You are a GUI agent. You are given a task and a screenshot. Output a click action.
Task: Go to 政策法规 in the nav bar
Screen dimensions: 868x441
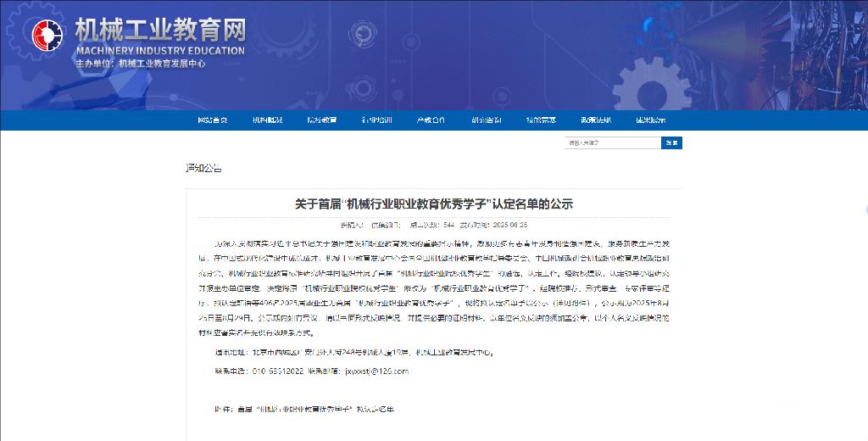pyautogui.click(x=596, y=120)
